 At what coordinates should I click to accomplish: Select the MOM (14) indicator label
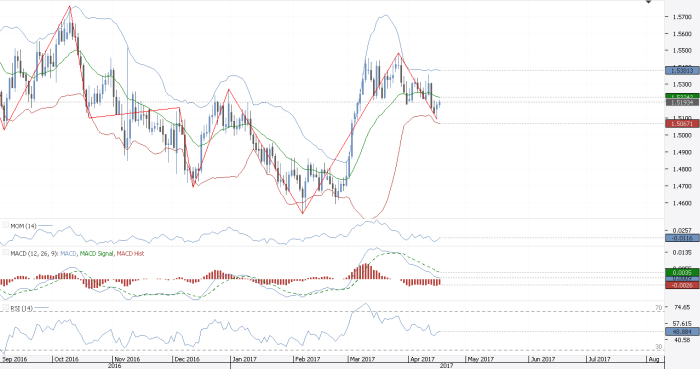click(x=23, y=226)
